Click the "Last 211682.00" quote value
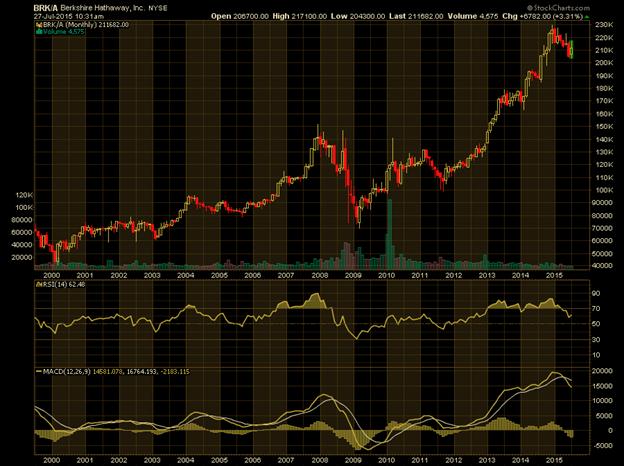624x466 pixels. [416, 16]
